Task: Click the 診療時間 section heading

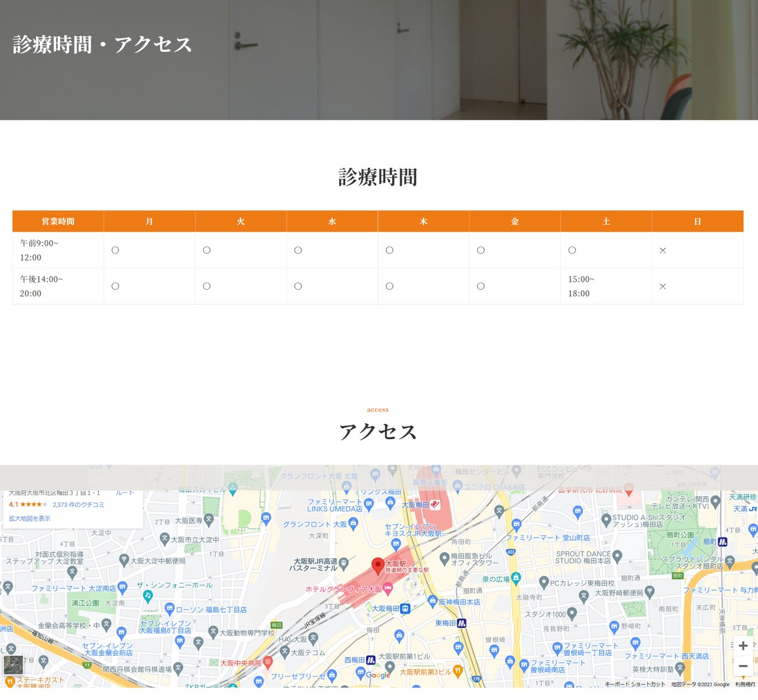Action: pyautogui.click(x=378, y=178)
